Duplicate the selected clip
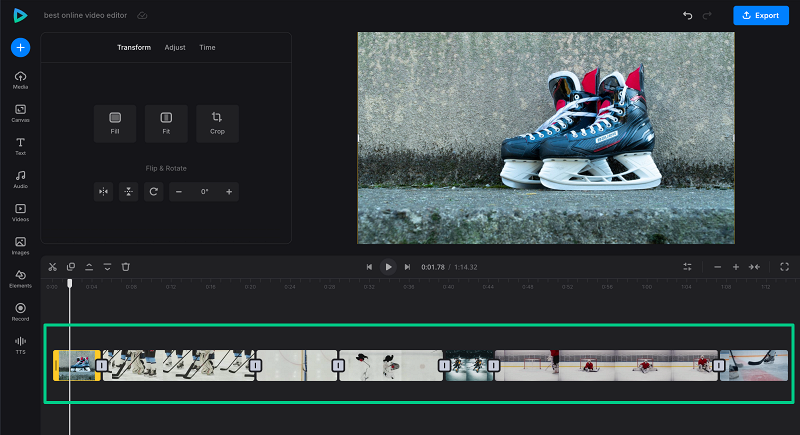The width and height of the screenshot is (800, 435). [x=71, y=267]
